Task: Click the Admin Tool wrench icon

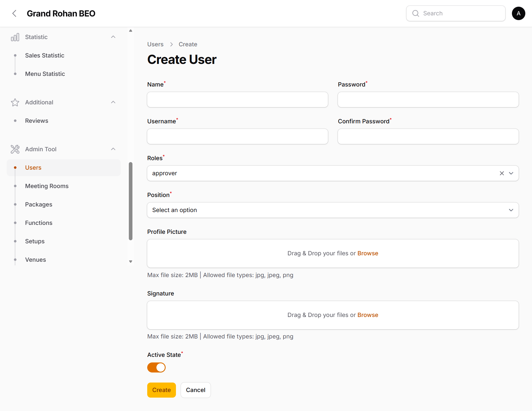Action: click(x=15, y=149)
